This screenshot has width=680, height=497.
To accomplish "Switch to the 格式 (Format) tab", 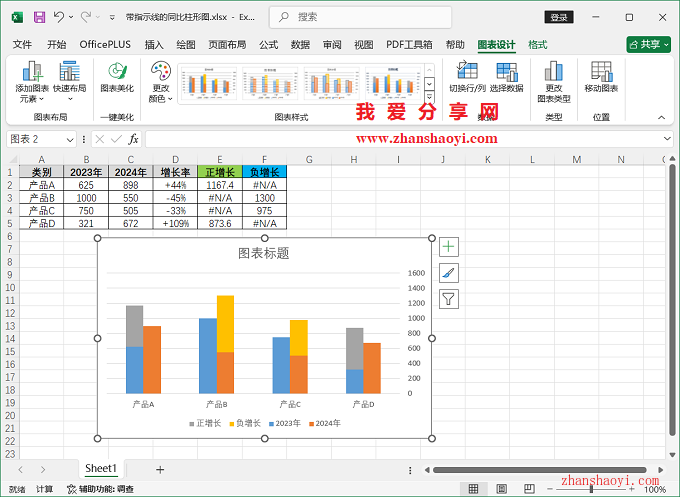I will point(537,45).
